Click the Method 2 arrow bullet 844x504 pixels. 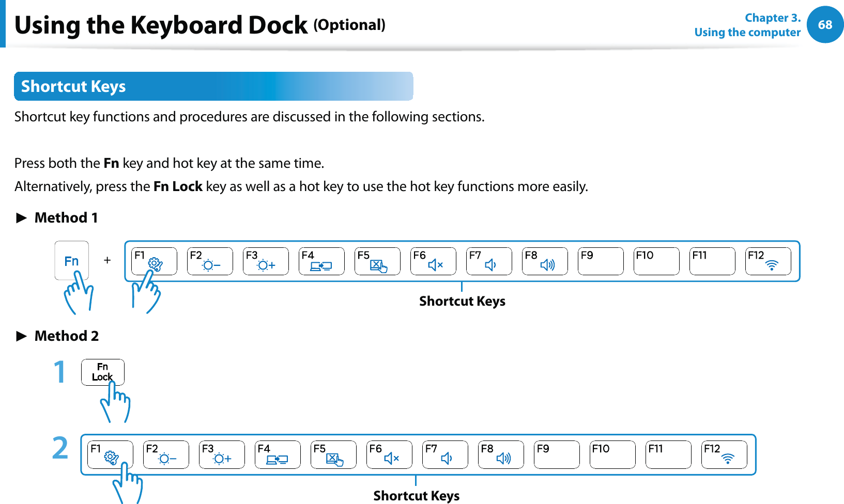click(x=21, y=336)
